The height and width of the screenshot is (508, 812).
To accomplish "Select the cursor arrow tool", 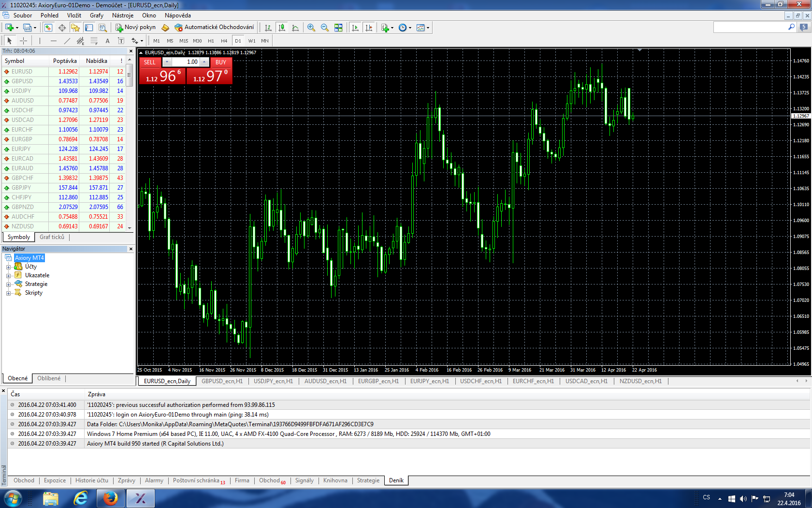I will pos(9,41).
